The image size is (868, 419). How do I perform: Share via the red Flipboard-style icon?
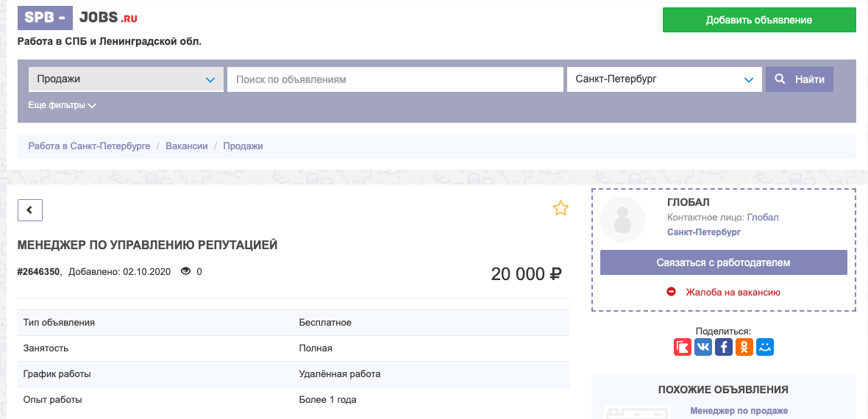pyautogui.click(x=683, y=347)
